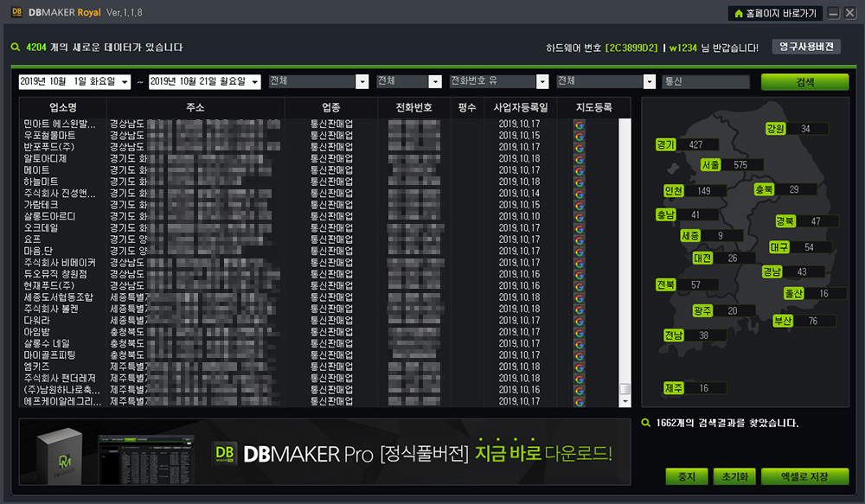The height and width of the screenshot is (504, 865).
Task: Select the 대구 region label on map
Action: click(x=779, y=247)
